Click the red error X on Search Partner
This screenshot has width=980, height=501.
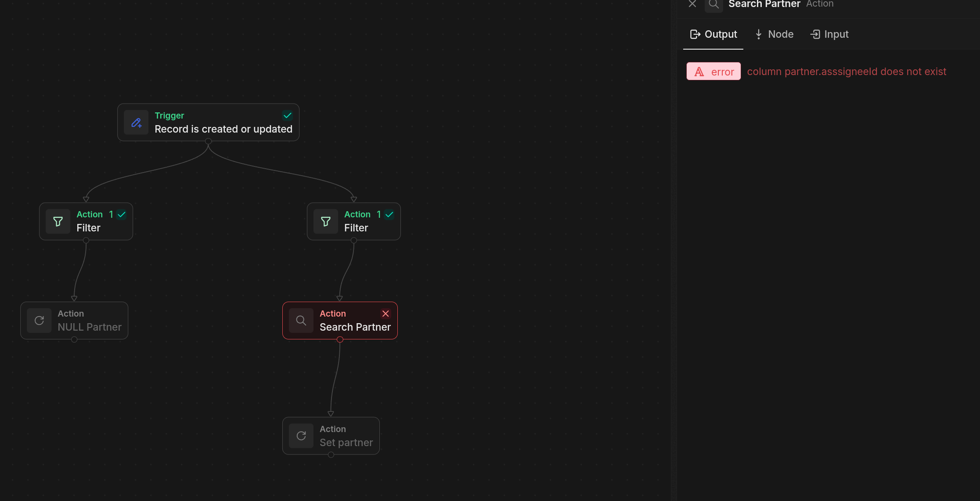pos(386,314)
